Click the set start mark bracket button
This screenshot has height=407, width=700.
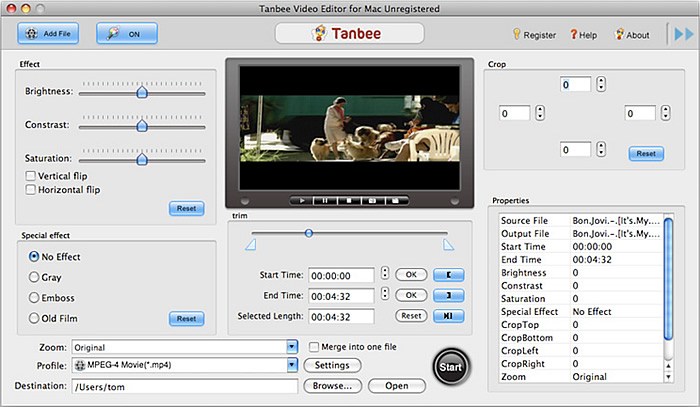[449, 275]
